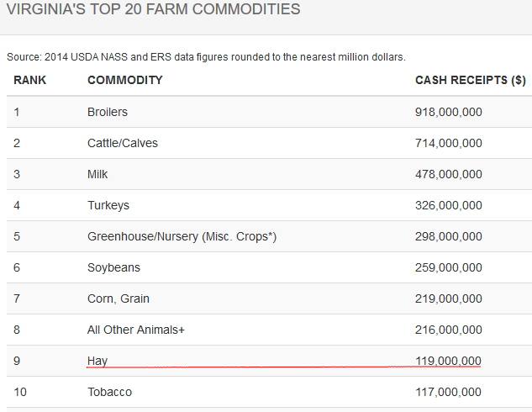The height and width of the screenshot is (412, 532).
Task: Select the All Other Animals+ entry
Action: (135, 330)
